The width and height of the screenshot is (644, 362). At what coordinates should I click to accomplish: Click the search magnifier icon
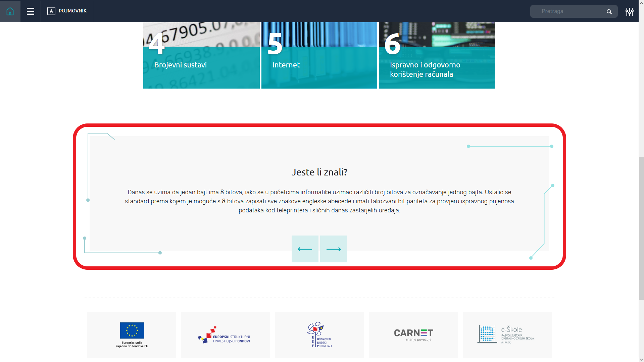coord(609,12)
